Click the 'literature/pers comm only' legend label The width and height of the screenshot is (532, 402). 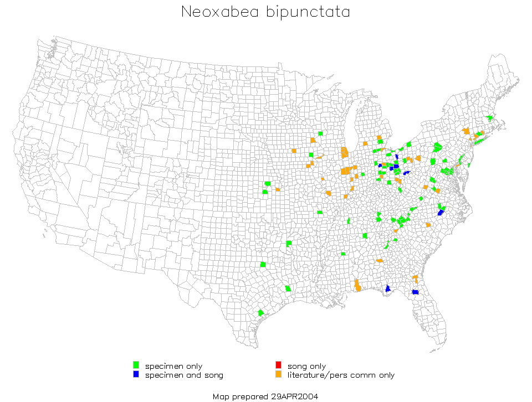coord(341,375)
